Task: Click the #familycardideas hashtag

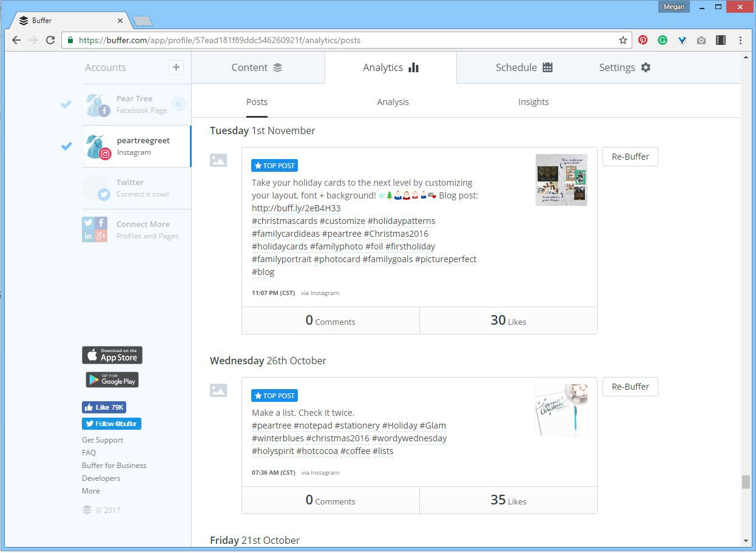Action: 286,234
